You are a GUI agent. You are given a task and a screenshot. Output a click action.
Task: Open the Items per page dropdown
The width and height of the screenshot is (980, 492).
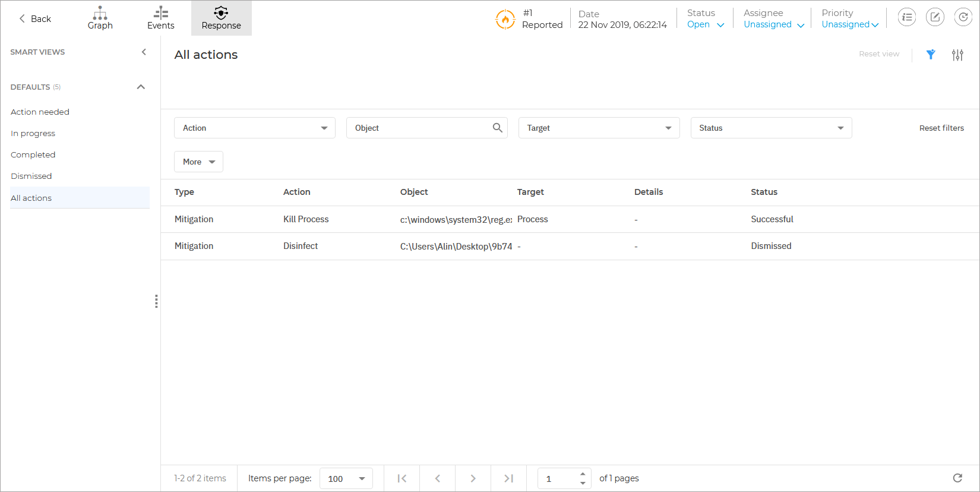click(346, 478)
